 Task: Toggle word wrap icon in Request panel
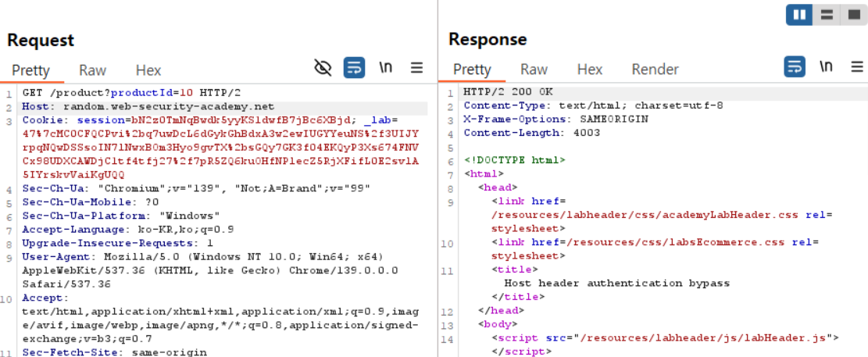point(354,68)
